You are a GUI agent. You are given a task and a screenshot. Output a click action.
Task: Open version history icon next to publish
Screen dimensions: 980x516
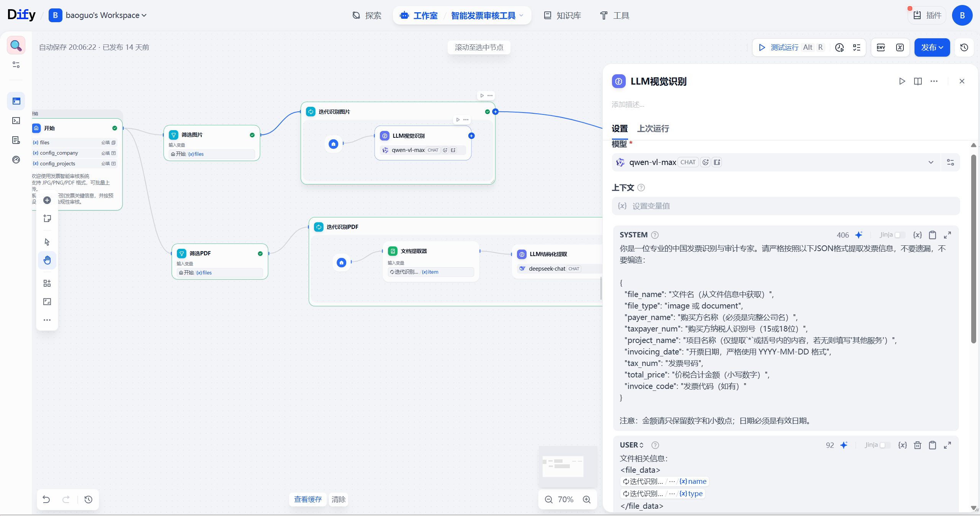pyautogui.click(x=964, y=47)
